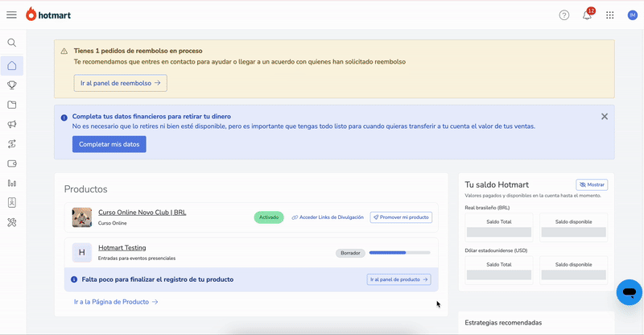Screen dimensions: 644x335
Task: Open the sidebar megaphone icon
Action: coord(12,124)
